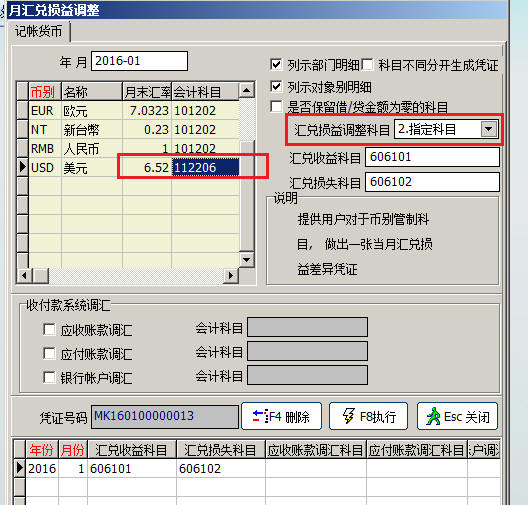This screenshot has width=528, height=505.
Task: Open 汇兑损益调整科目 dropdown
Action: [489, 129]
